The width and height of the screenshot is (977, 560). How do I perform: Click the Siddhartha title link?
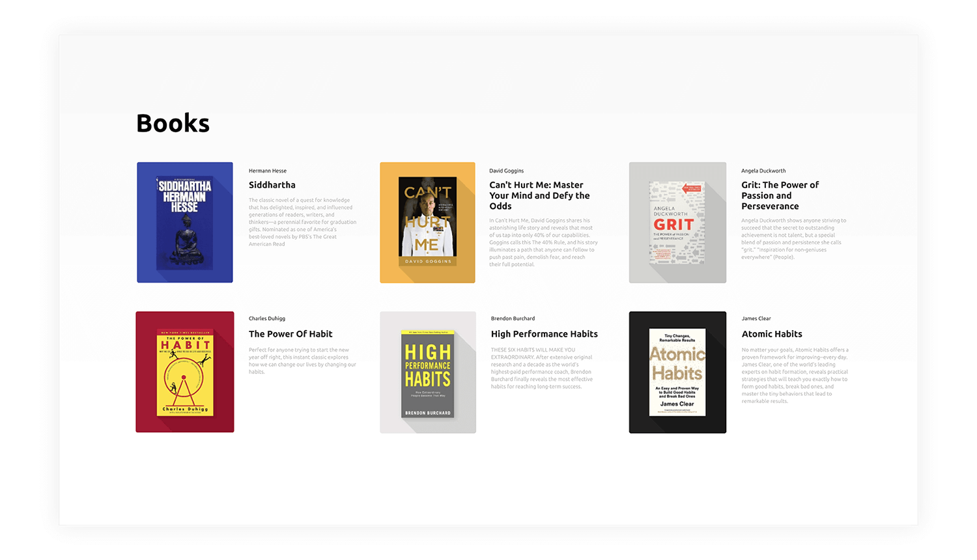pyautogui.click(x=272, y=185)
